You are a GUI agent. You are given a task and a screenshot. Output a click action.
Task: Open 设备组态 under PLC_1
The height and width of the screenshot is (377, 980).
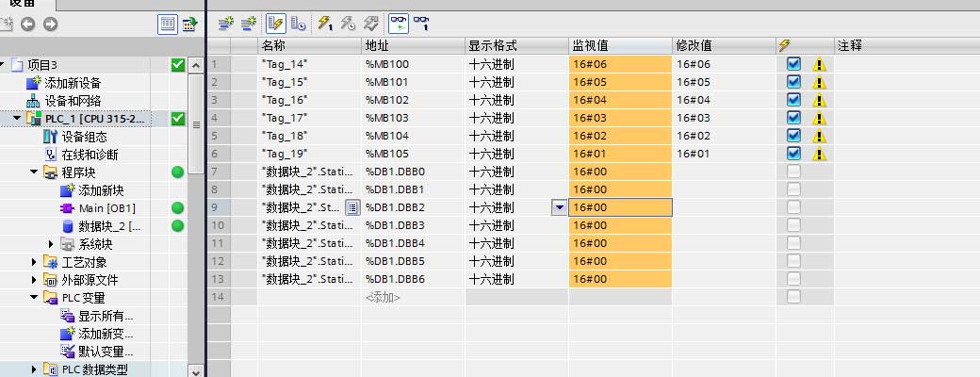click(84, 137)
